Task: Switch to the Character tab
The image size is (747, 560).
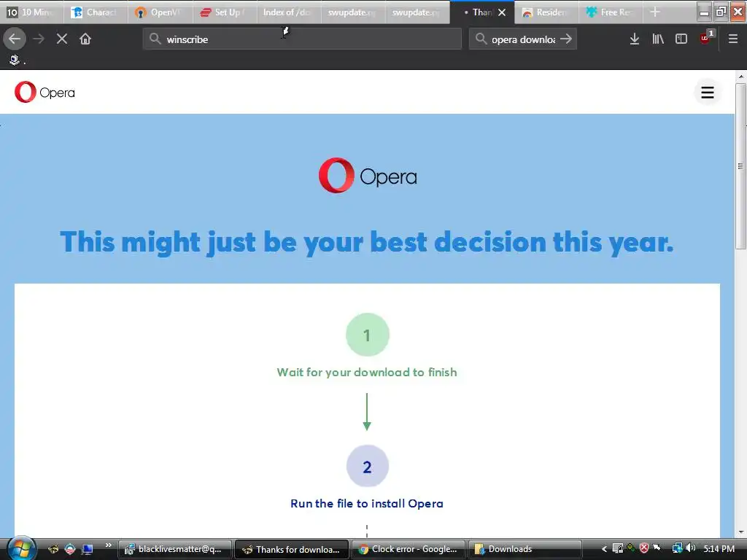Action: coord(96,12)
